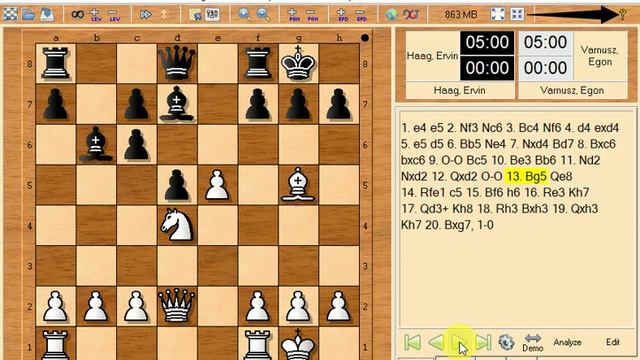640x360 pixels.
Task: Go to move 1. e4
Action: 414,128
